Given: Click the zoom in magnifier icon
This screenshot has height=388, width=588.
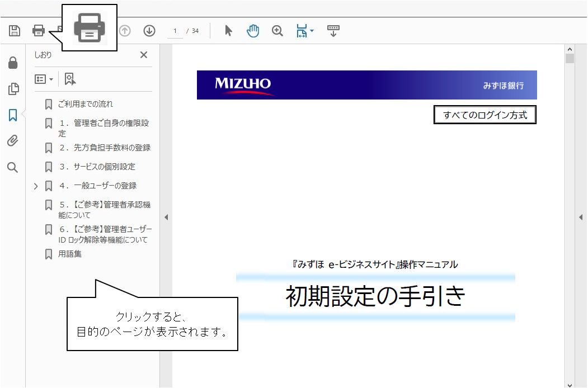Looking at the screenshot, I should click(x=277, y=31).
